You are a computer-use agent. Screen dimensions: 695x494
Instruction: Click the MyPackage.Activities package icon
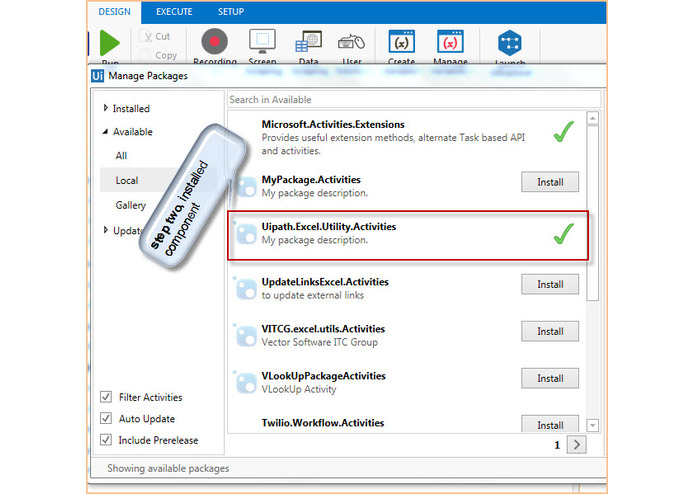coord(246,187)
